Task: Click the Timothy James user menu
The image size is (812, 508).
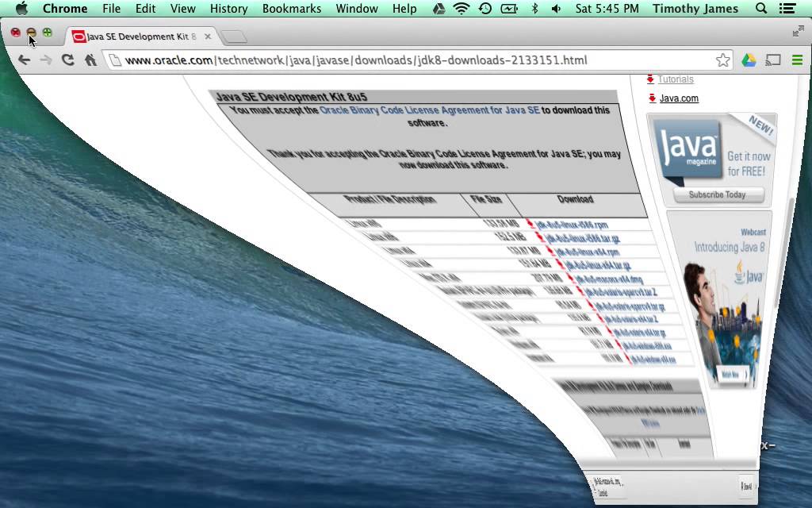Action: (x=695, y=8)
